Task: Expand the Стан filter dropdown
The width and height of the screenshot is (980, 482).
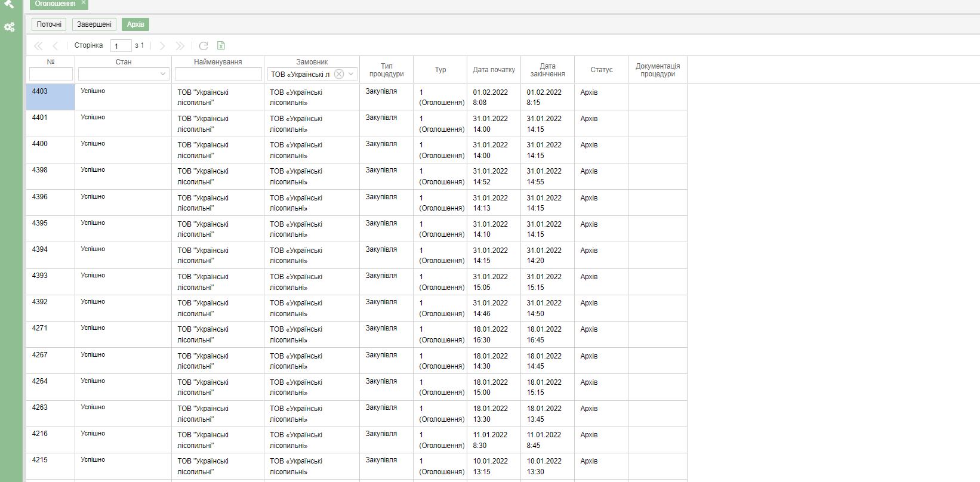Action: coord(162,74)
